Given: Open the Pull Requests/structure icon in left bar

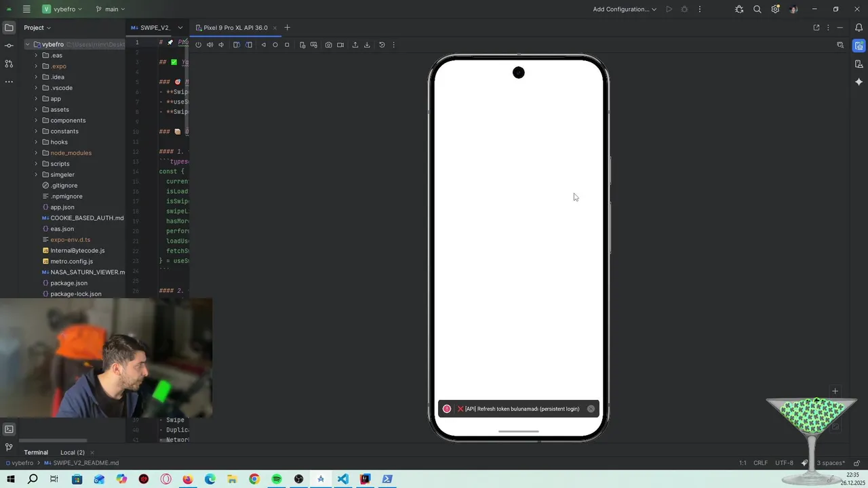Looking at the screenshot, I should tap(9, 64).
